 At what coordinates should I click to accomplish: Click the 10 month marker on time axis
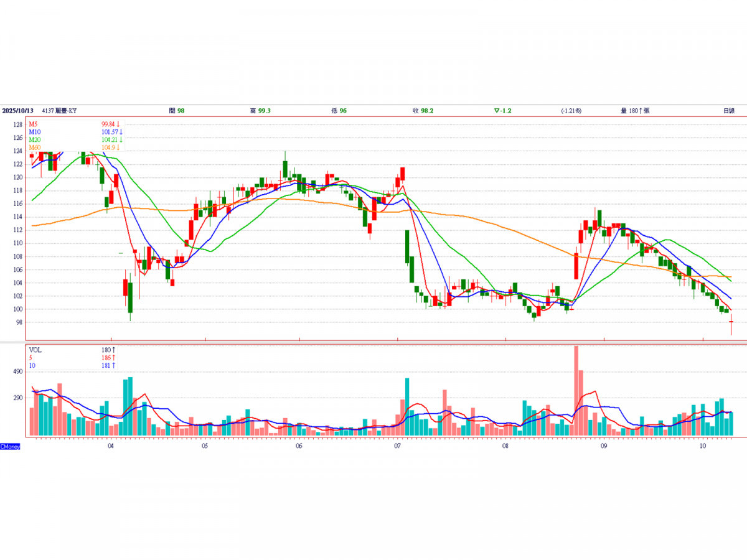coord(703,446)
